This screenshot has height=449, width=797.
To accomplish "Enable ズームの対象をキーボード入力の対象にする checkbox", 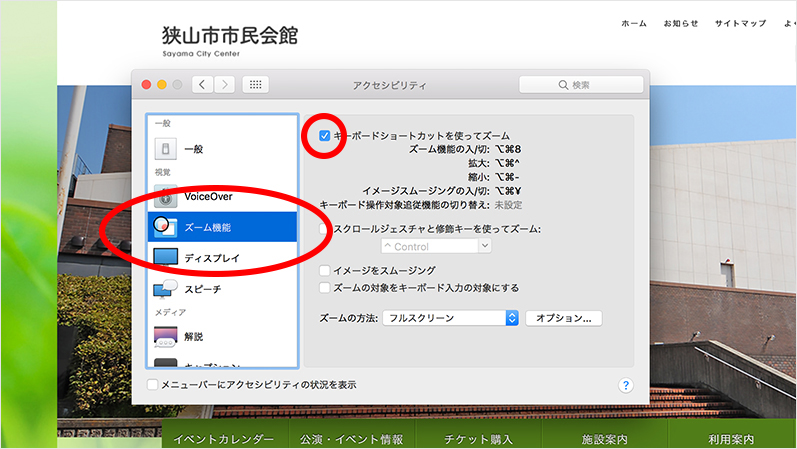I will tap(325, 287).
